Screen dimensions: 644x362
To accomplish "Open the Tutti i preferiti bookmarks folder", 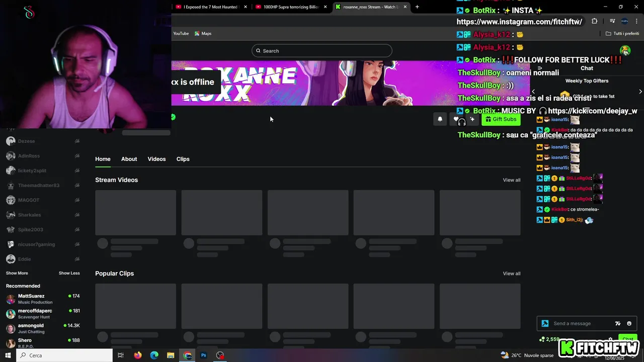I will point(622,34).
